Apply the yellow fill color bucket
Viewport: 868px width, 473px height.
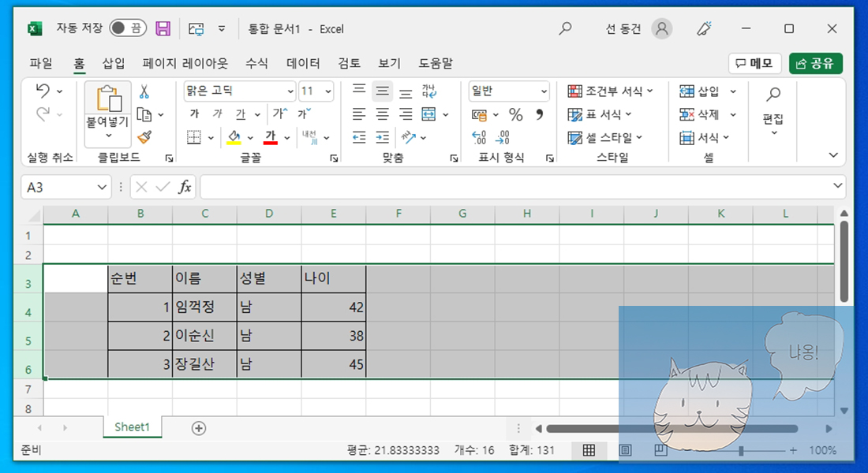tap(234, 136)
